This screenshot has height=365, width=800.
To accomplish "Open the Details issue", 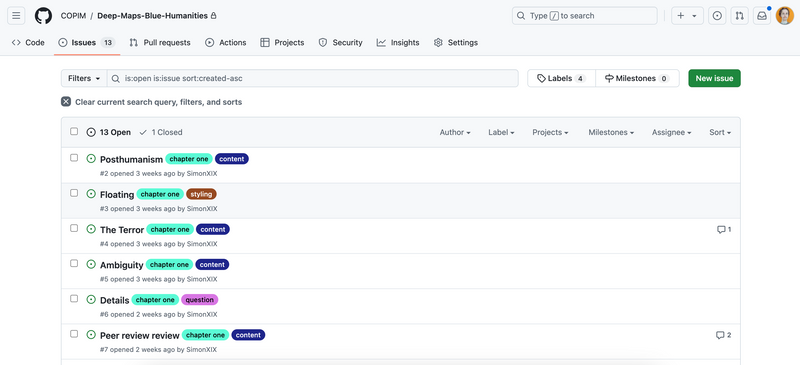I will click(114, 301).
